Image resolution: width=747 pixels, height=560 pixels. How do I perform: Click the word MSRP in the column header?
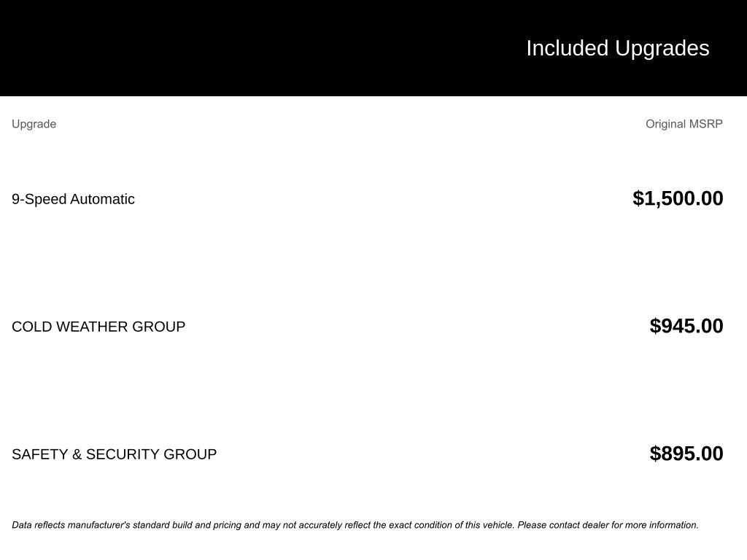click(705, 124)
